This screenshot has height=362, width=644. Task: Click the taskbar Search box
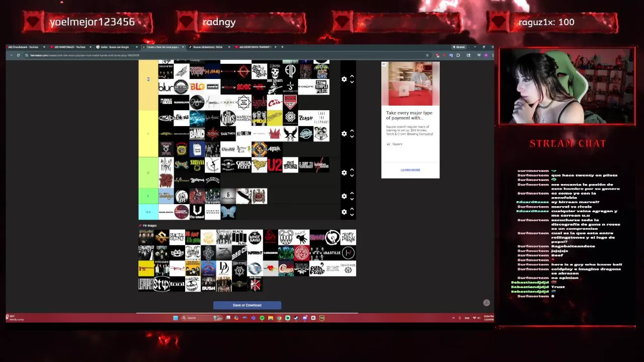point(201,318)
